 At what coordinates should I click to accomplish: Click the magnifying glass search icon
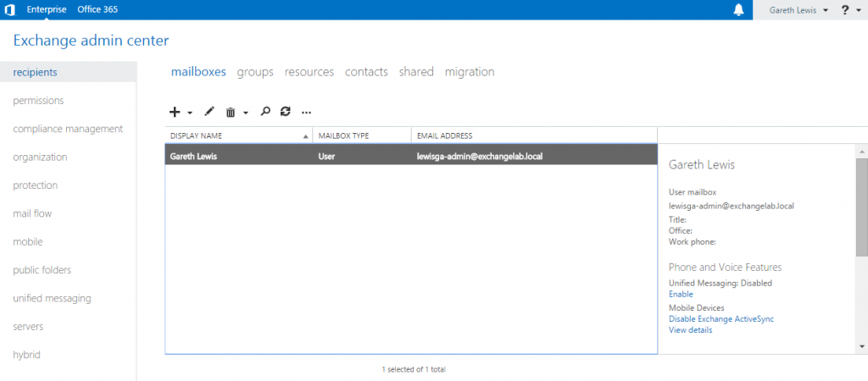pos(265,112)
